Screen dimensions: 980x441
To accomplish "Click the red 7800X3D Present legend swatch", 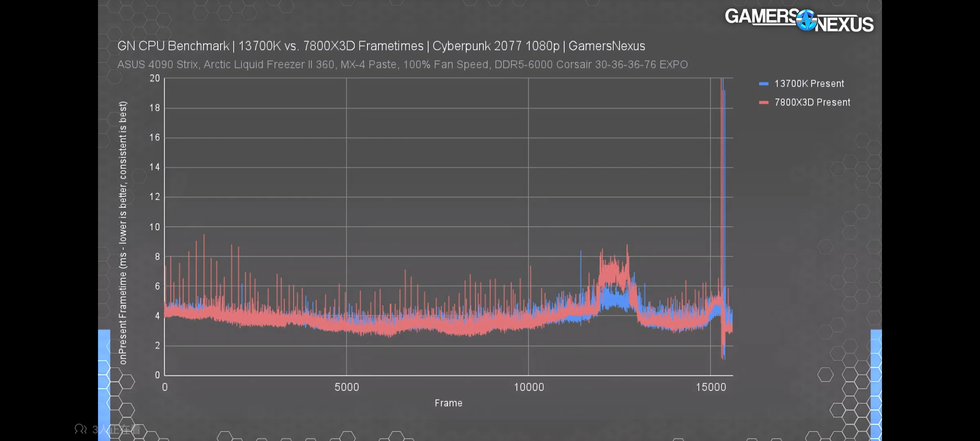I will [763, 102].
